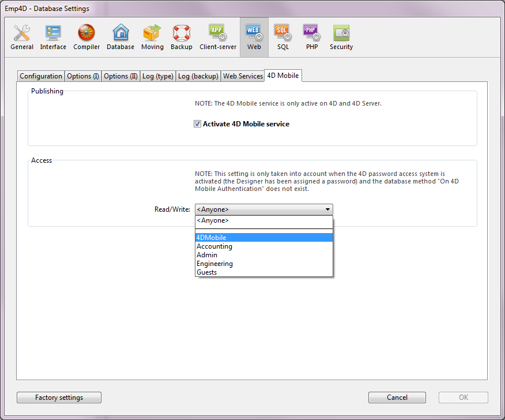Toggle Activate 4D Mobile service checkbox

tap(197, 124)
